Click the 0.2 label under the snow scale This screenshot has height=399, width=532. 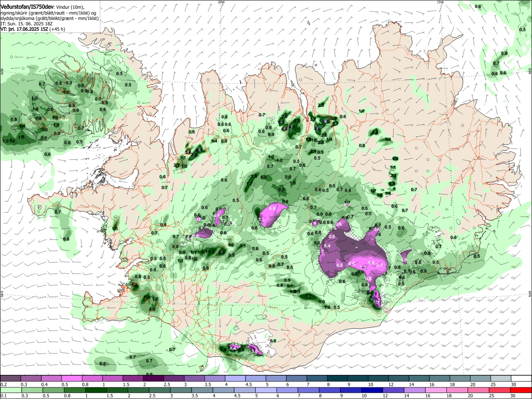coord(3,384)
